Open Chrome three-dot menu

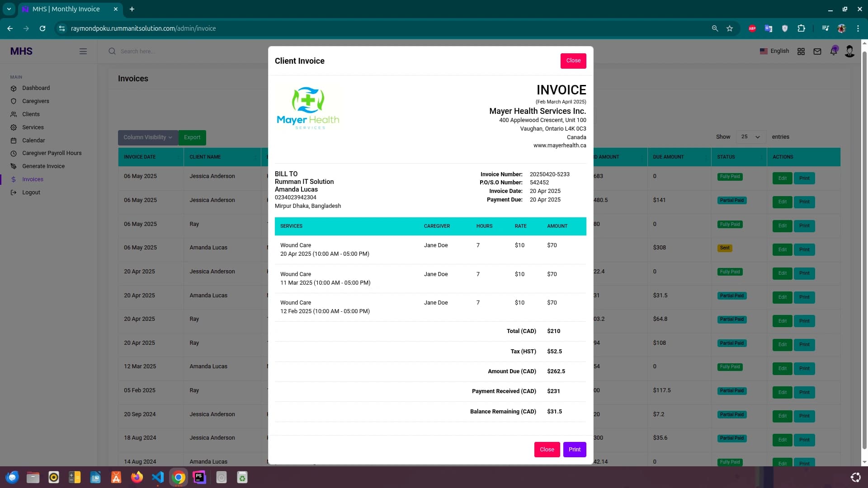(x=858, y=28)
